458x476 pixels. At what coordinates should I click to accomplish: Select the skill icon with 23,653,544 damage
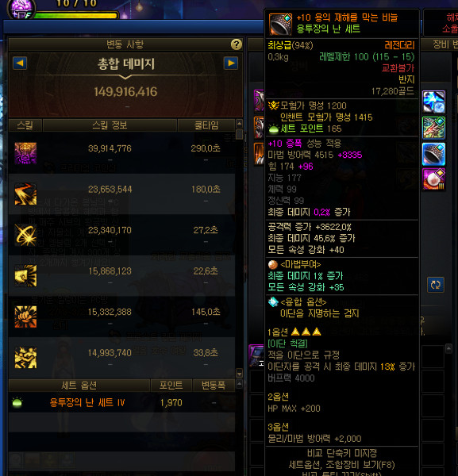pos(26,194)
